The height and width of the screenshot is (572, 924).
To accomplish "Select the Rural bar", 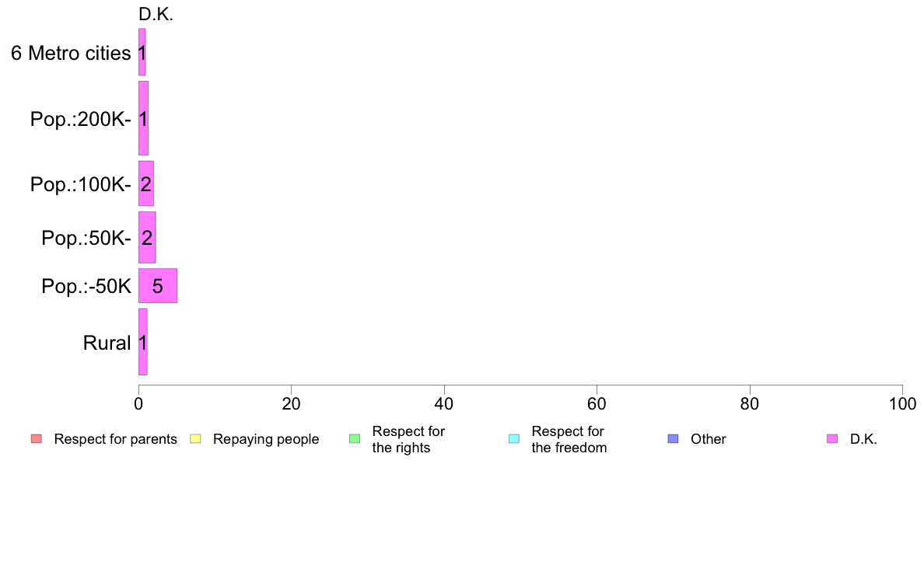I will [x=143, y=342].
